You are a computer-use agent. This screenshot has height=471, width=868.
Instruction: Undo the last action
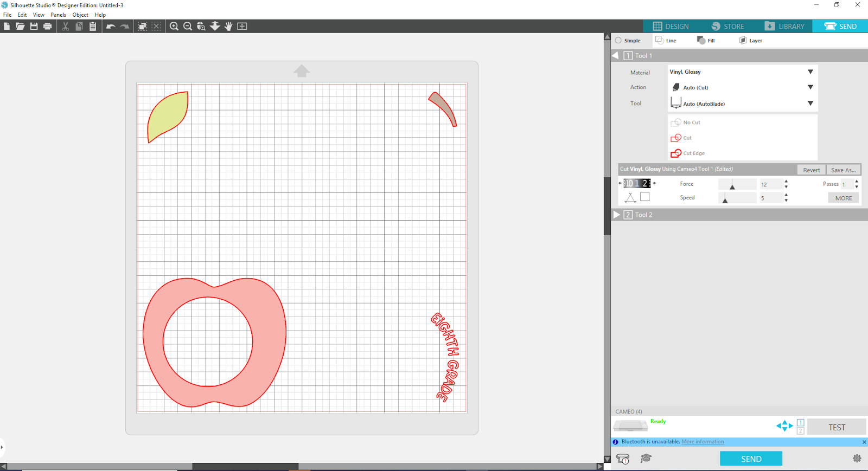tap(111, 26)
